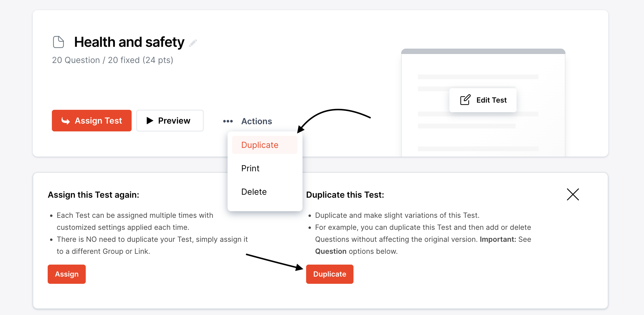The image size is (644, 315).
Task: Choose Print in the Actions menu
Action: [x=250, y=168]
